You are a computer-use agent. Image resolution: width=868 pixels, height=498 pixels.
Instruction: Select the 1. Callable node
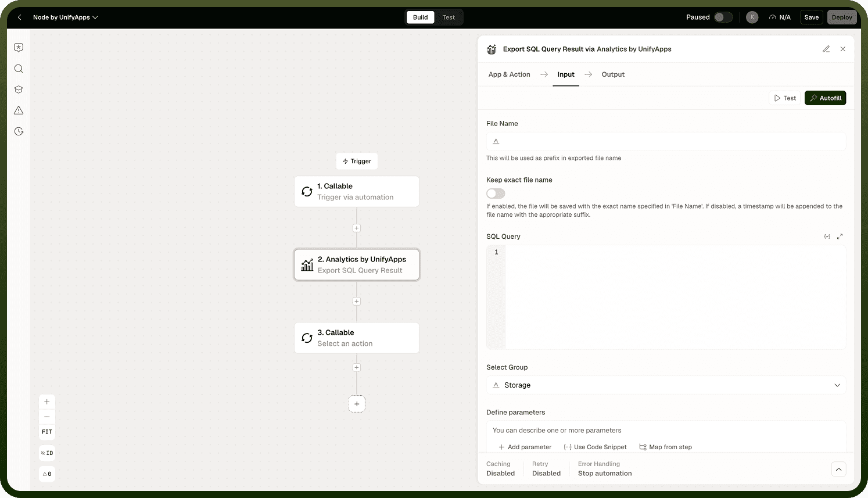357,191
